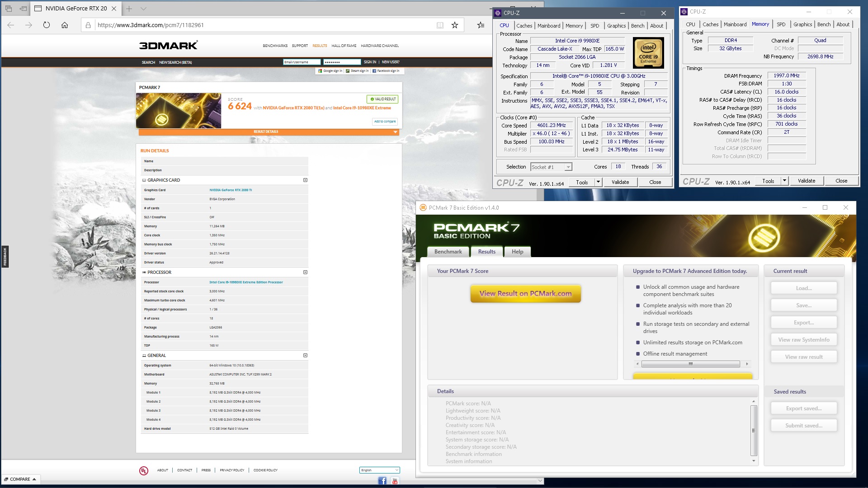Open Tools dropdown arrow in CPU-Z CPU window

coord(598,182)
